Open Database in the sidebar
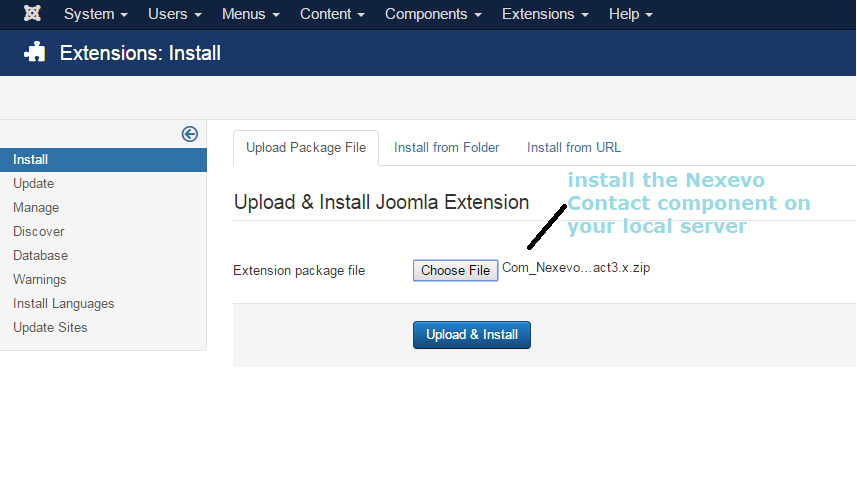The image size is (857, 487). coord(40,256)
